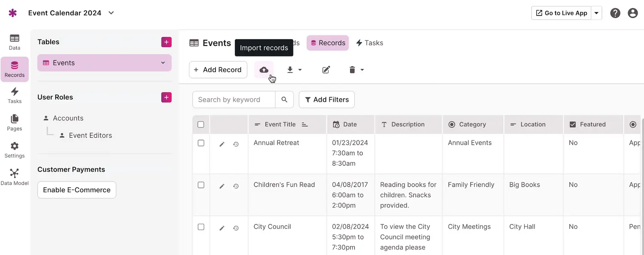644x255 pixels.
Task: Click the search magnifier icon
Action: [x=284, y=100]
